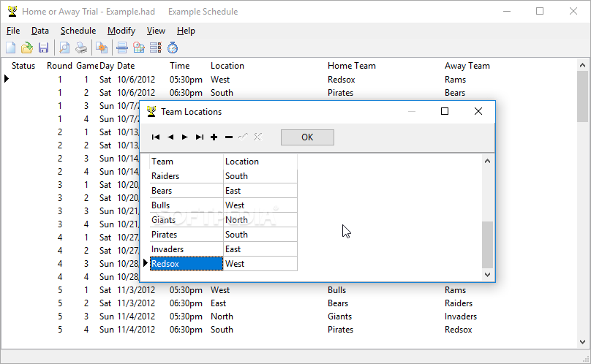Delete record with the minus icon
Screen dimensions: 591x364
[x=229, y=137]
